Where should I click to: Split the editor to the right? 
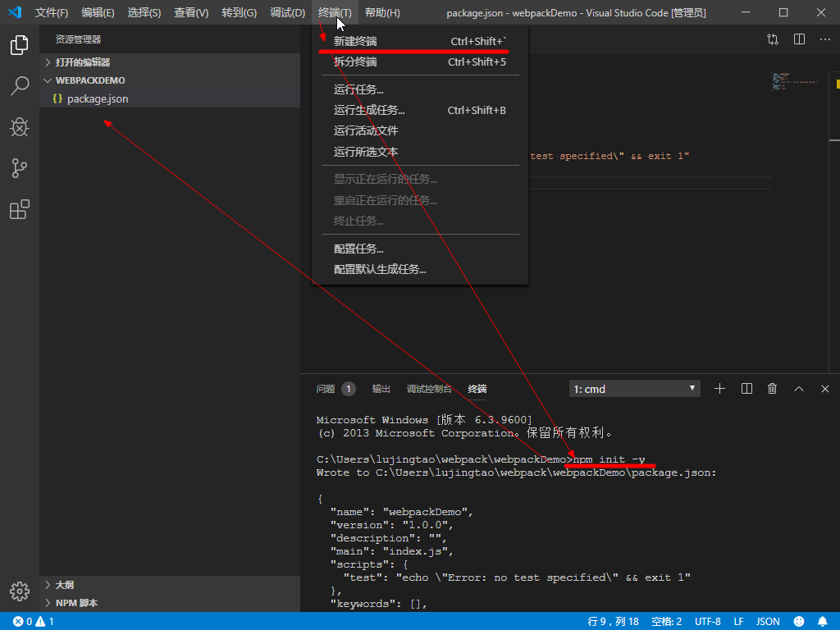799,39
